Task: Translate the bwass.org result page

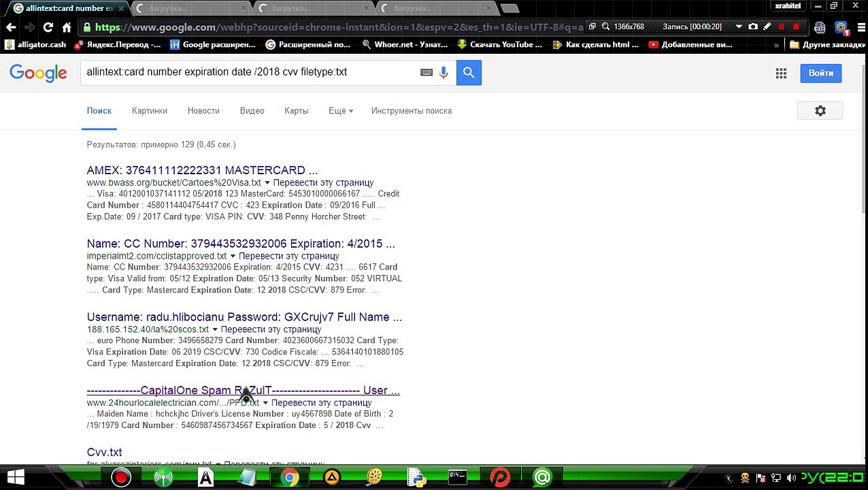Action: point(323,182)
